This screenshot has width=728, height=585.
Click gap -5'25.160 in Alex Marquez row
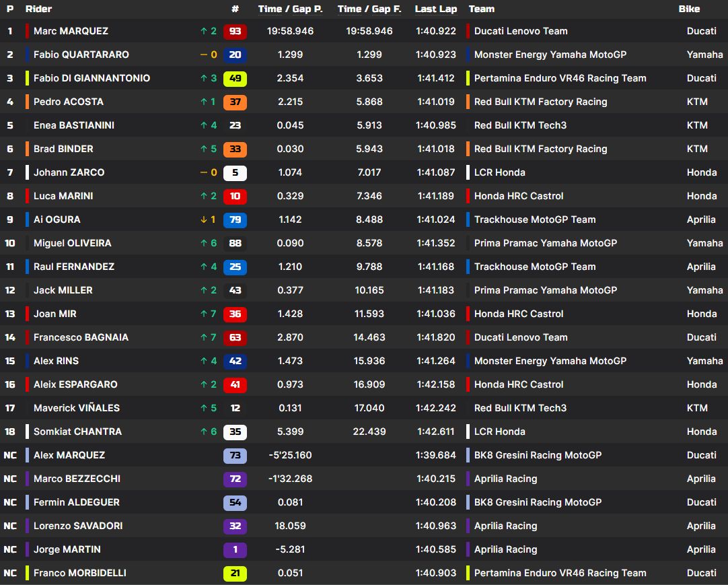pyautogui.click(x=290, y=455)
